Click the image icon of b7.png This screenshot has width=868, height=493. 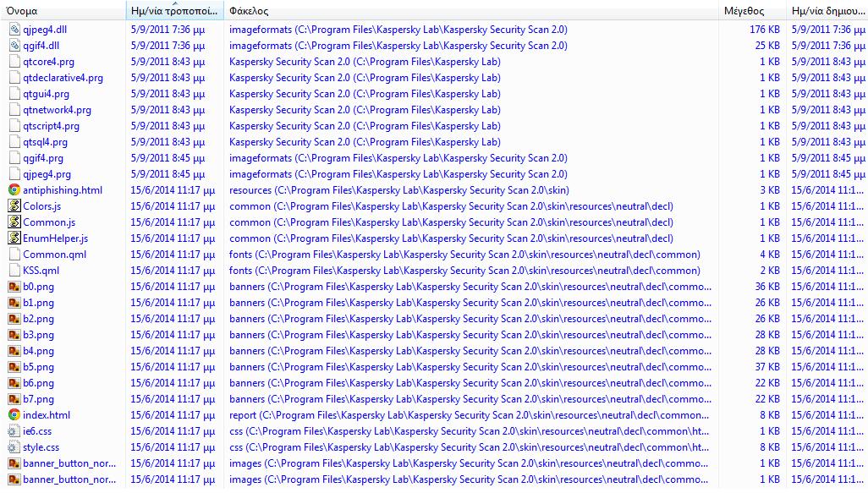pos(14,399)
